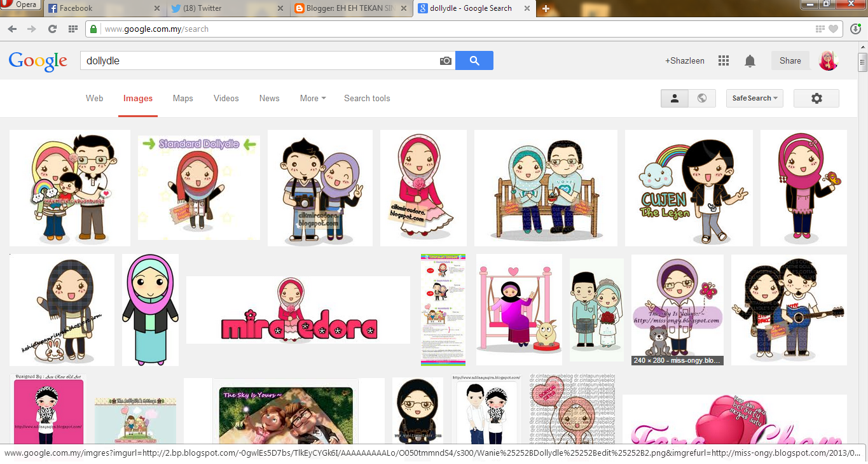Open couple with camera dollydle image
The height and width of the screenshot is (464, 868).
point(320,188)
